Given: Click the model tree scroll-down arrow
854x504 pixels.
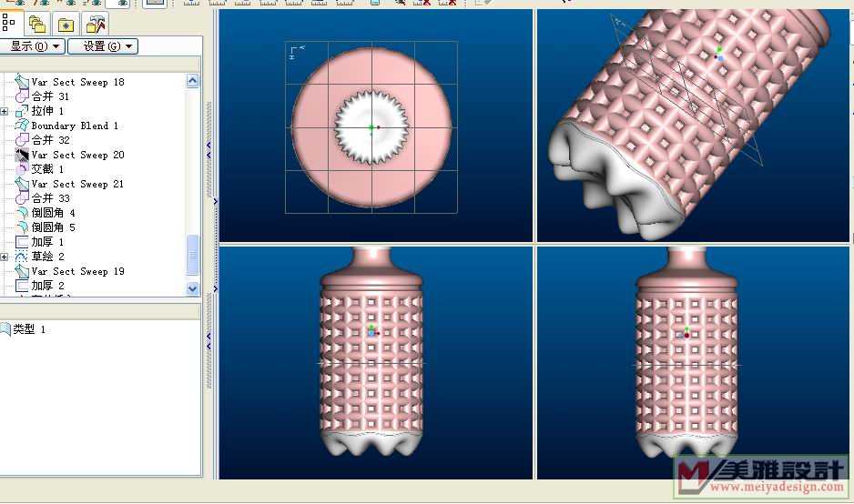Looking at the screenshot, I should (192, 288).
